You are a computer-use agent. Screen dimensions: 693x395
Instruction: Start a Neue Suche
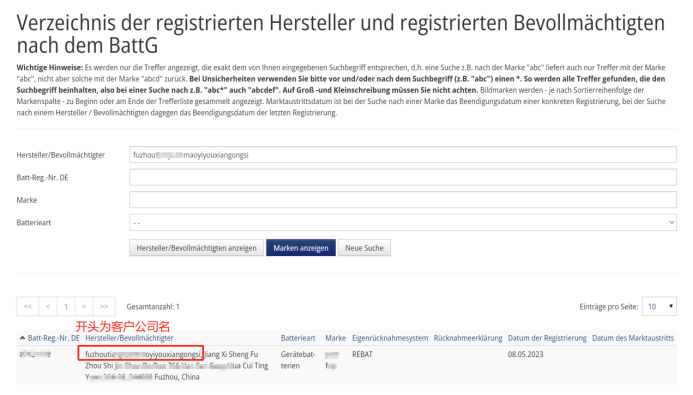point(364,248)
